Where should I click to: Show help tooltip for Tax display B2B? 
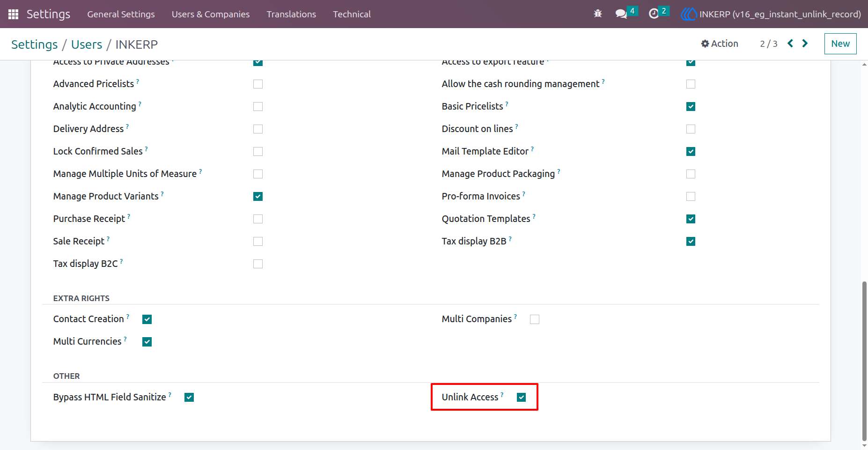(510, 239)
